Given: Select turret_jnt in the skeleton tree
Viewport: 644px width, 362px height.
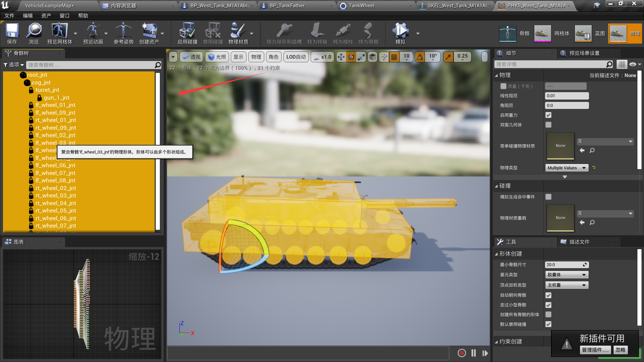Looking at the screenshot, I should (47, 90).
